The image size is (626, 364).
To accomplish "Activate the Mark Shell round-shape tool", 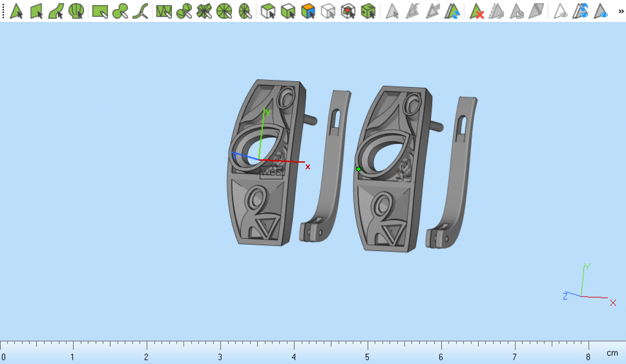I will click(76, 10).
